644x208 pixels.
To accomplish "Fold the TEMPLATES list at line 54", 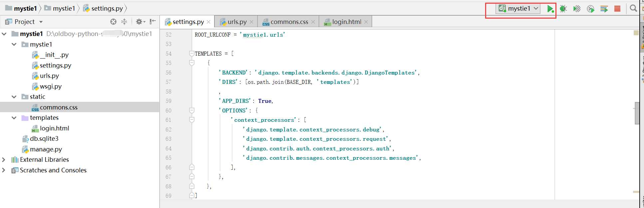I will [x=191, y=53].
